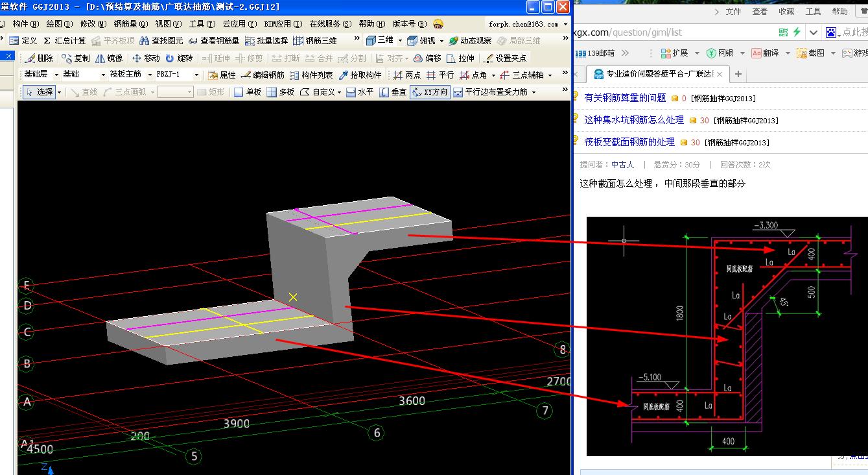
Task: Open the 钢筋量 menu
Action: [x=130, y=24]
